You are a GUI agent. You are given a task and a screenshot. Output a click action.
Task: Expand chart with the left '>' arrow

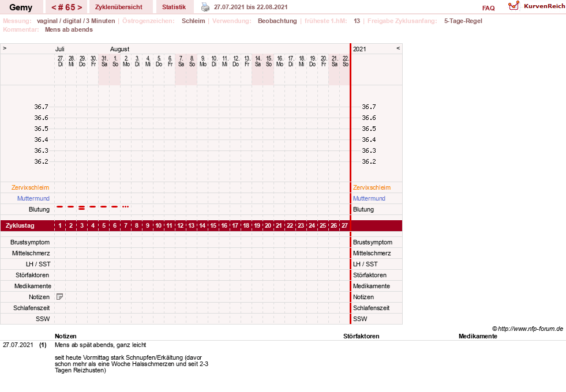[x=5, y=48]
